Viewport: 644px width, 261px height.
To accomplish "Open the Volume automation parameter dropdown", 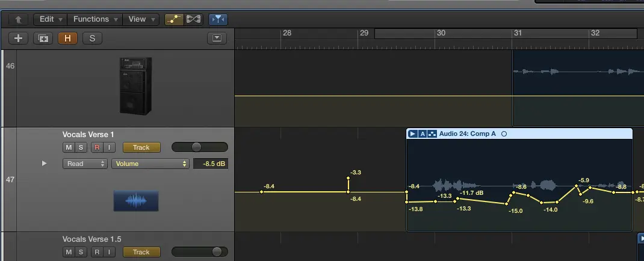I will [150, 164].
